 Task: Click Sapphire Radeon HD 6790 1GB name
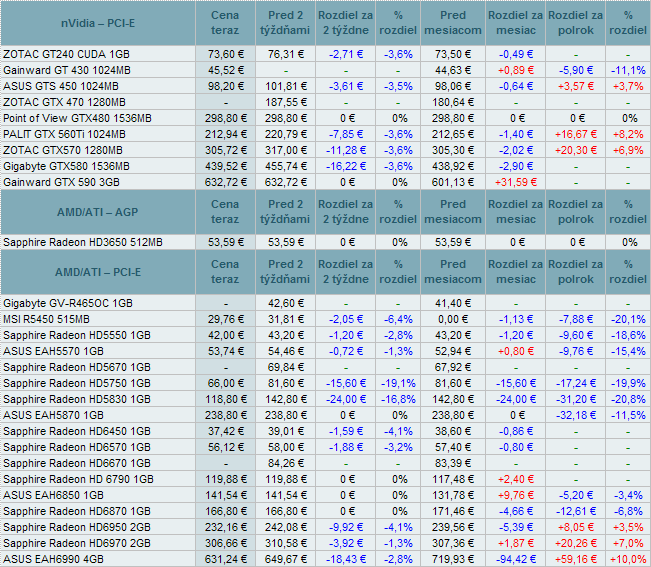78,479
